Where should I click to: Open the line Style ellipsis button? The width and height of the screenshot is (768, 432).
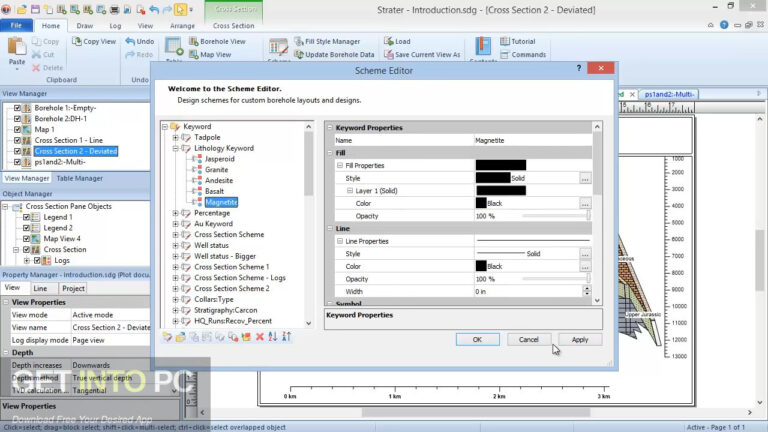point(585,254)
